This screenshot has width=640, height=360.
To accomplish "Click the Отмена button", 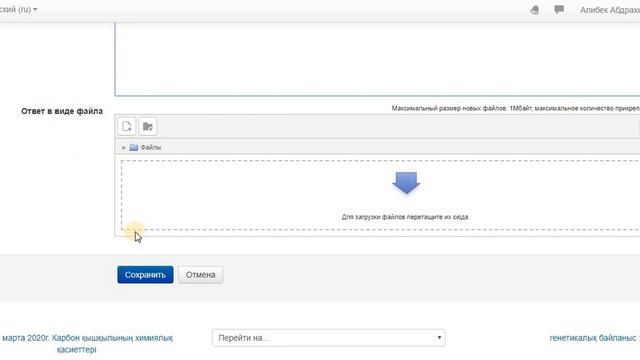I will [x=200, y=275].
